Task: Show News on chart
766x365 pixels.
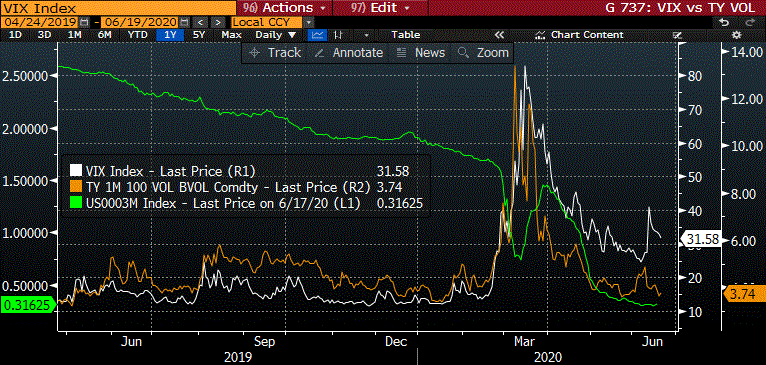Action: tap(421, 53)
